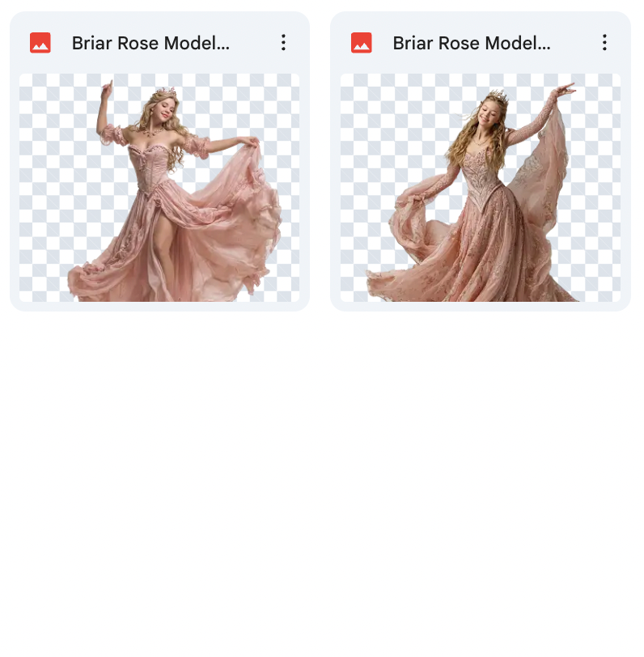Click the outstretched hand in the second thumbnail

coord(568,88)
